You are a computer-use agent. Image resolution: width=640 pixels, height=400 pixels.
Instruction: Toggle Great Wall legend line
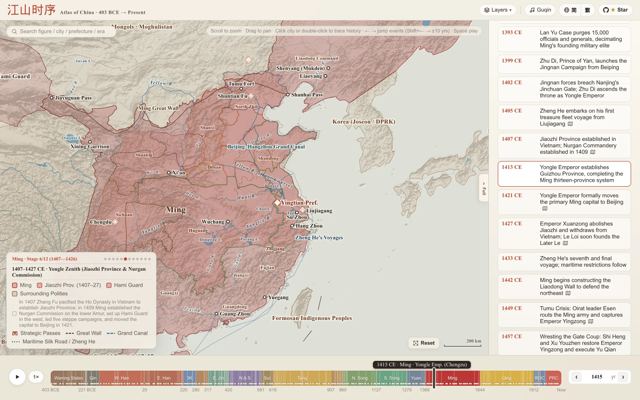tap(83, 333)
